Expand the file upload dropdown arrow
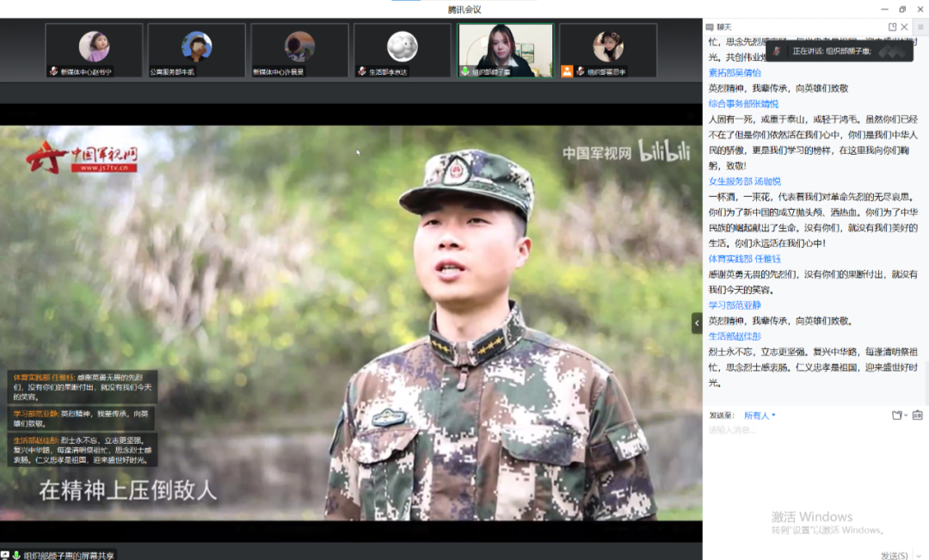The image size is (929, 560). point(906,415)
